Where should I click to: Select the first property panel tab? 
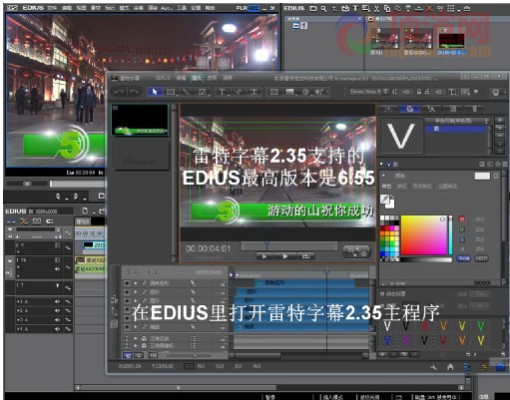tap(388, 109)
